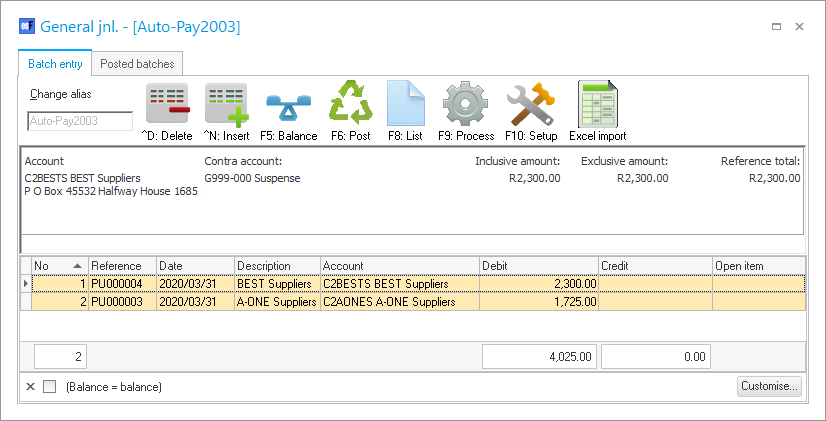Post the batch using F6 Post icon
This screenshot has height=421, width=826.
tap(350, 104)
